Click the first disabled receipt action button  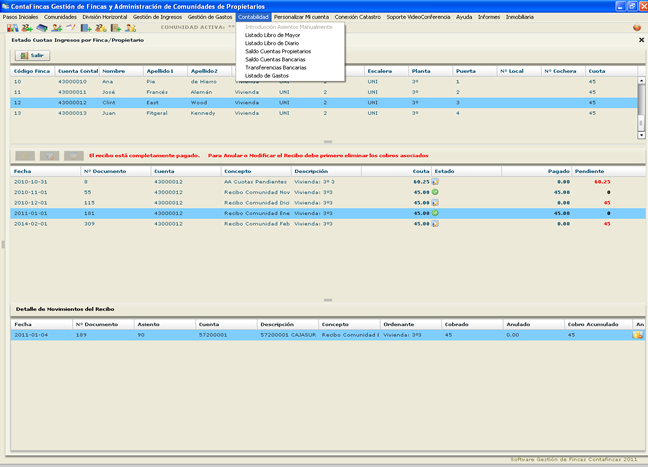[x=25, y=156]
